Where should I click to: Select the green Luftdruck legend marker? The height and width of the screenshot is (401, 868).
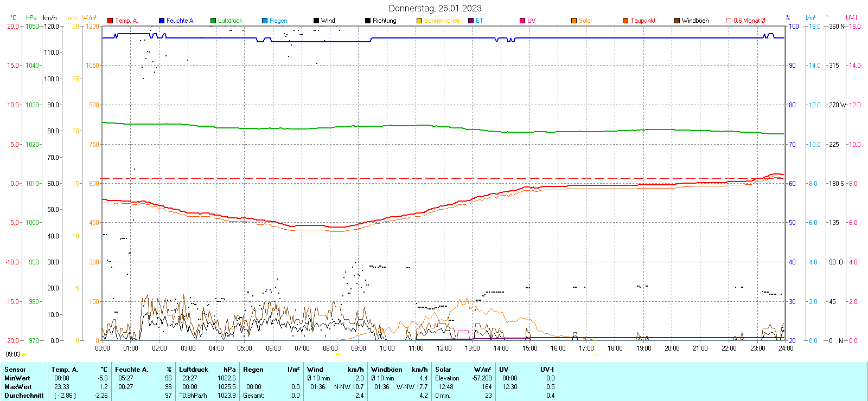(213, 21)
